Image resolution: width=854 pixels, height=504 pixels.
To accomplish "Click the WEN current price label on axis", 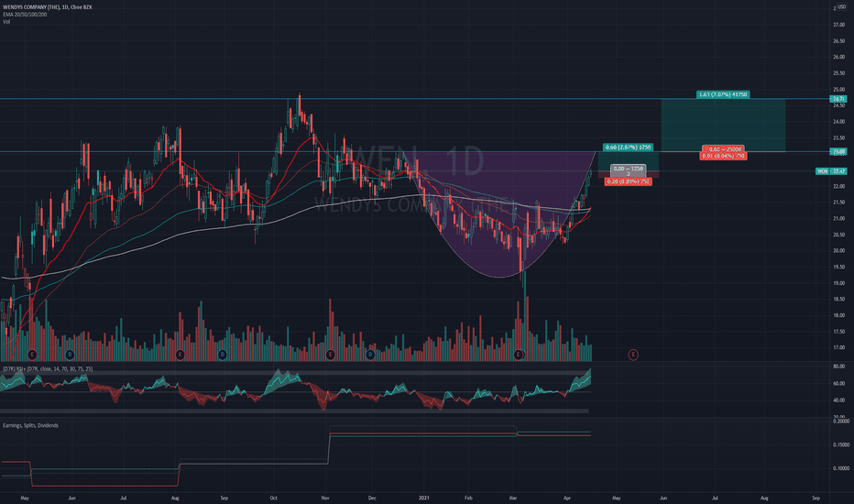I will tap(831, 171).
